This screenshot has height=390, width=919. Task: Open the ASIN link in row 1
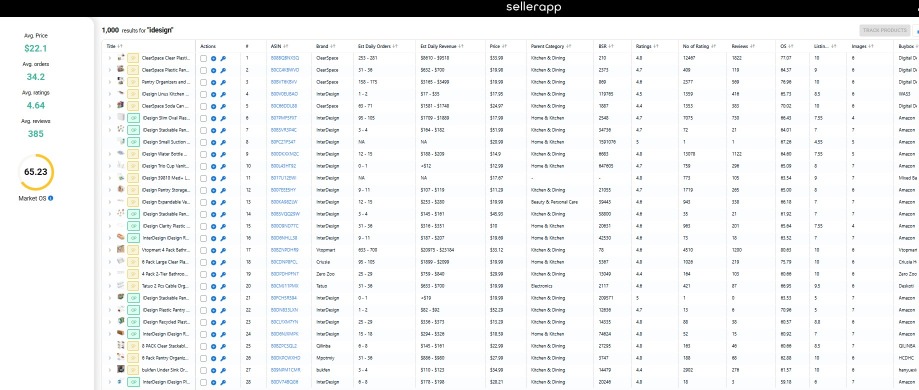coord(284,58)
